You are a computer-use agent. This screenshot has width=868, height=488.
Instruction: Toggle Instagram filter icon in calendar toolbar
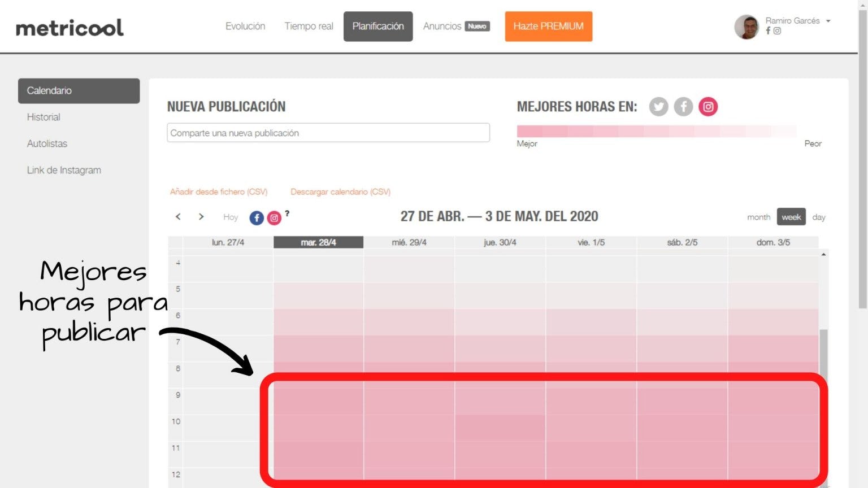pyautogui.click(x=274, y=218)
